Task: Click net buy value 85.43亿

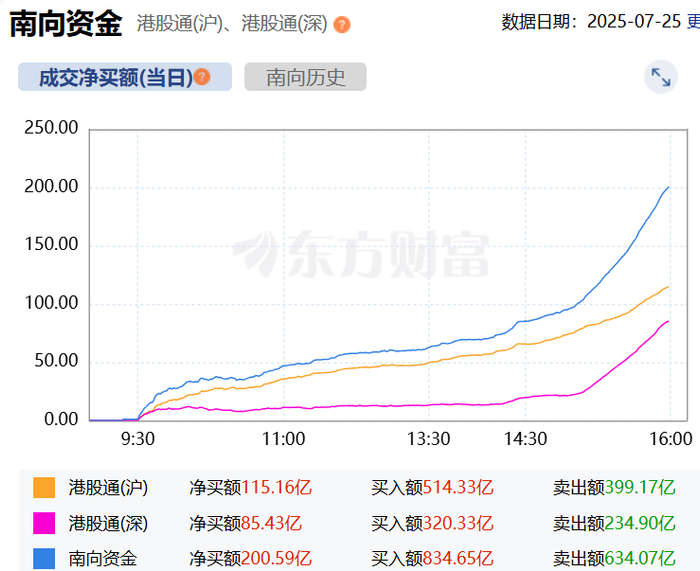Action: tap(271, 523)
